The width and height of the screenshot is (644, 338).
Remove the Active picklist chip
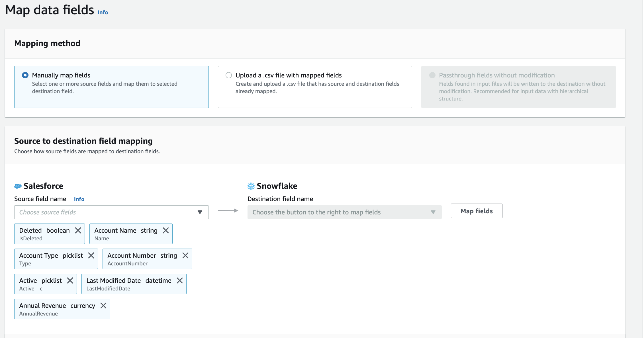70,280
